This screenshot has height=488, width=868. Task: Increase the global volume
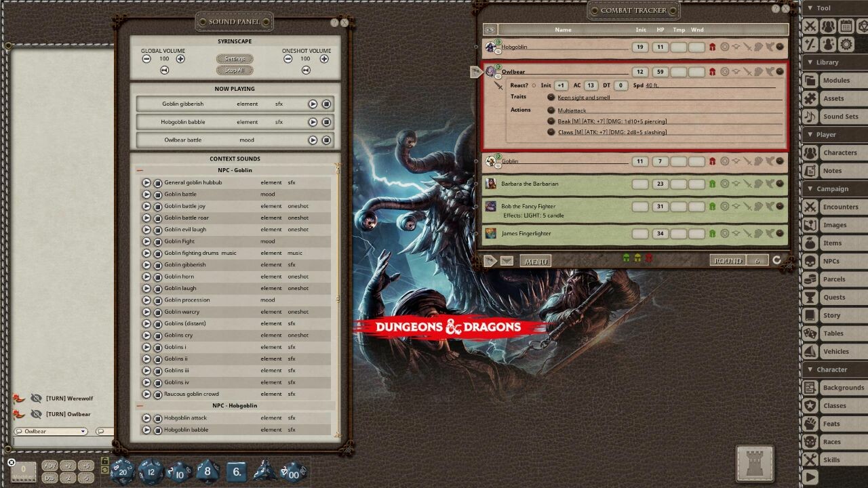(x=180, y=59)
